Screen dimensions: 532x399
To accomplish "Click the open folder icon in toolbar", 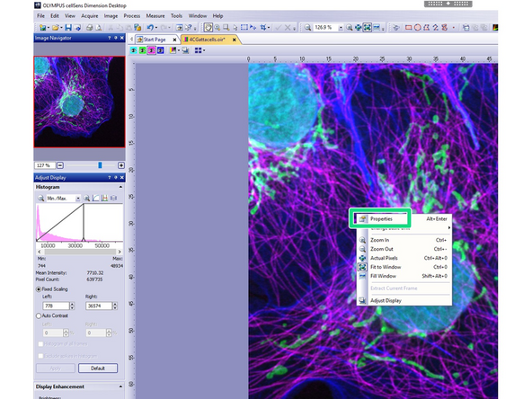I will [56, 28].
